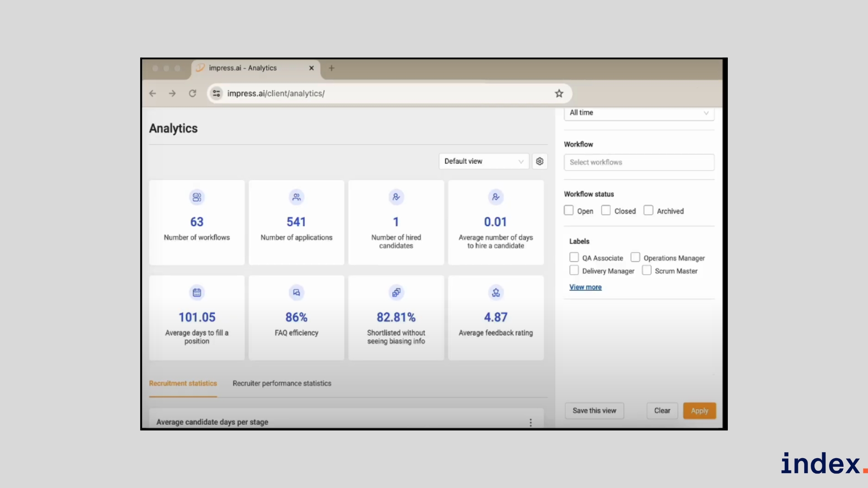Select the Recruitment statistics tab
Image resolution: width=868 pixels, height=488 pixels.
(183, 383)
